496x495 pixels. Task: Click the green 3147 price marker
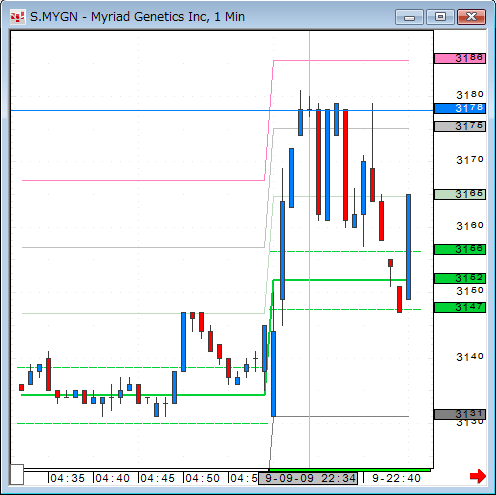pos(460,307)
